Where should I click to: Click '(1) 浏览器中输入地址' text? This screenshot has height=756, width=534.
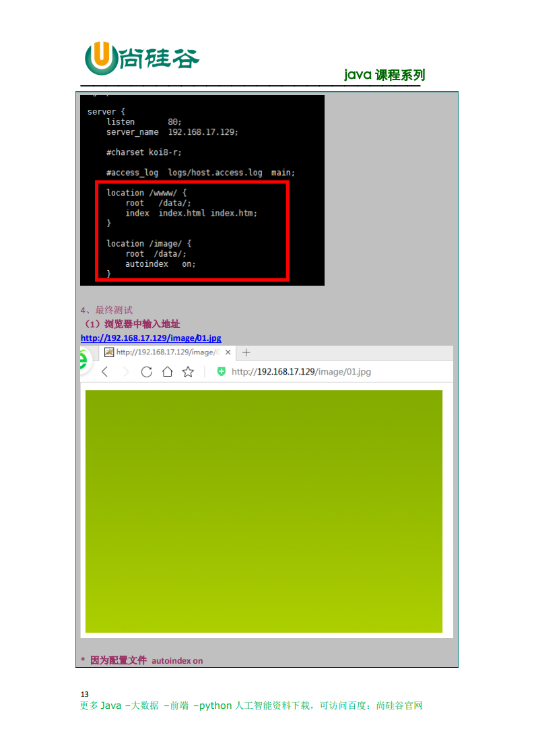[131, 324]
